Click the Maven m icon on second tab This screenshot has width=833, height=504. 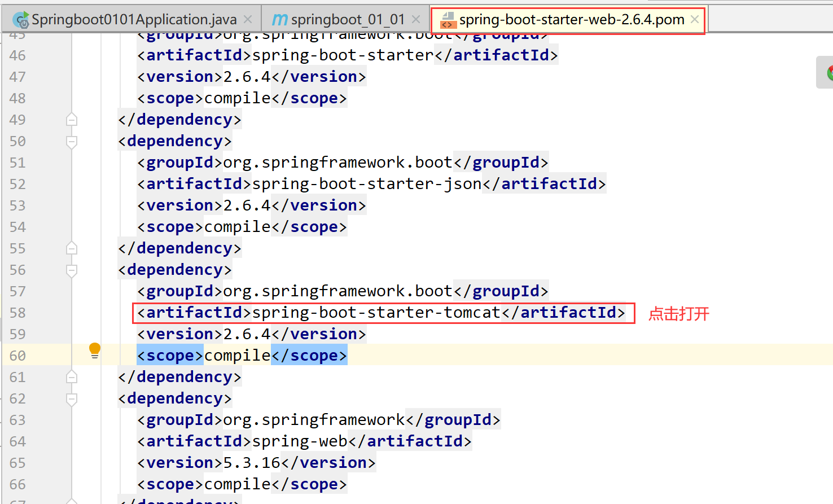pyautogui.click(x=280, y=20)
